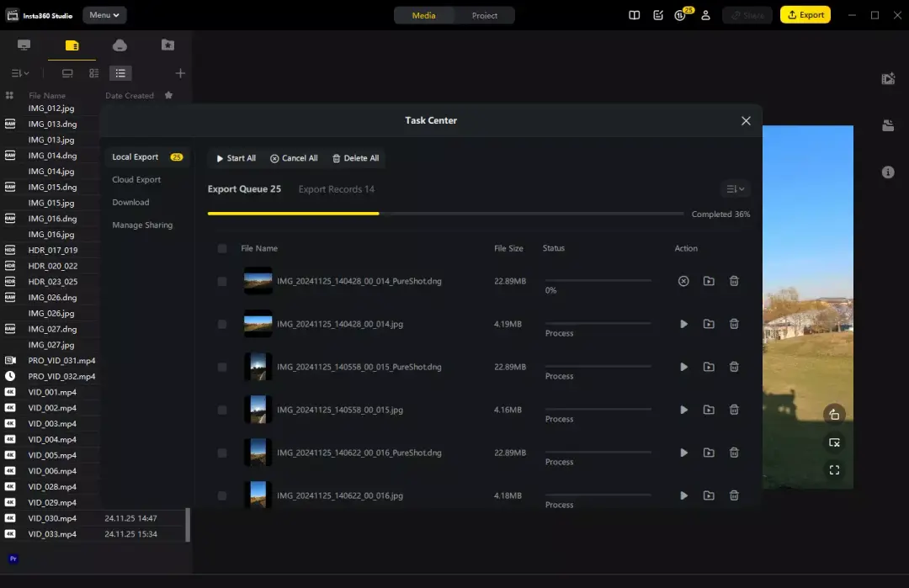Select the list view icon

(x=120, y=73)
